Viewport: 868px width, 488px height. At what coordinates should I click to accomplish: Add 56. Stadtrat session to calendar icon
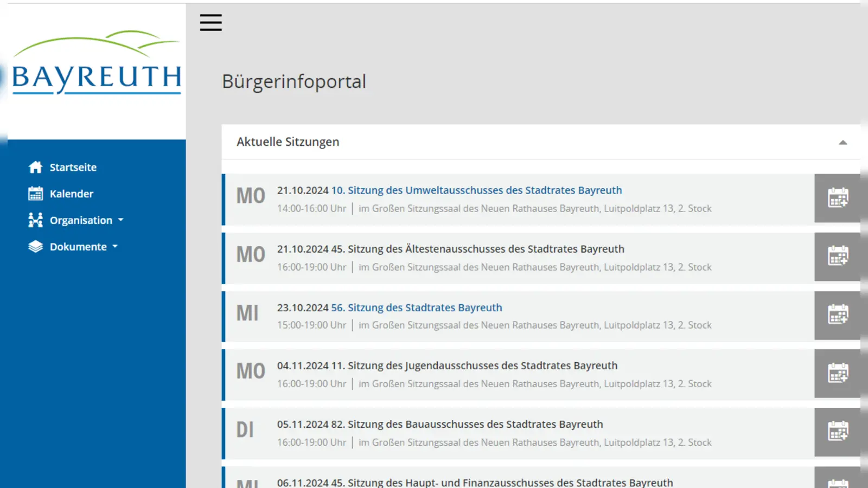pyautogui.click(x=838, y=315)
